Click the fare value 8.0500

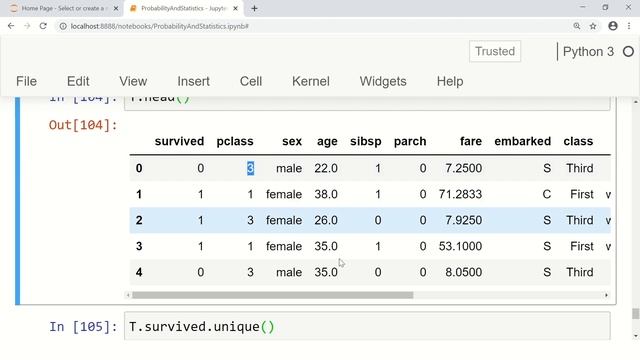(463, 272)
